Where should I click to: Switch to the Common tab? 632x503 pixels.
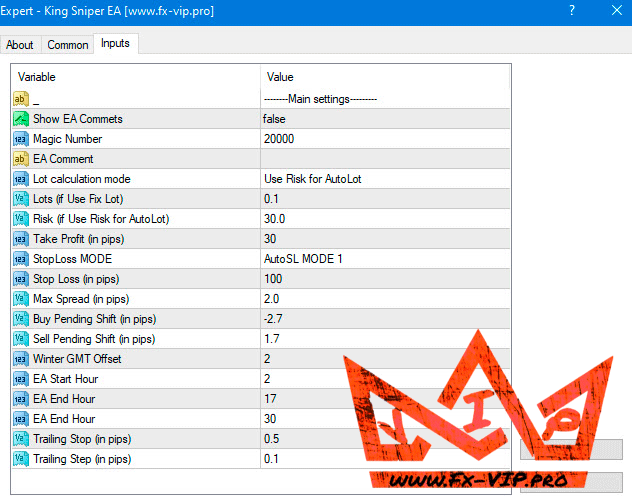[68, 45]
